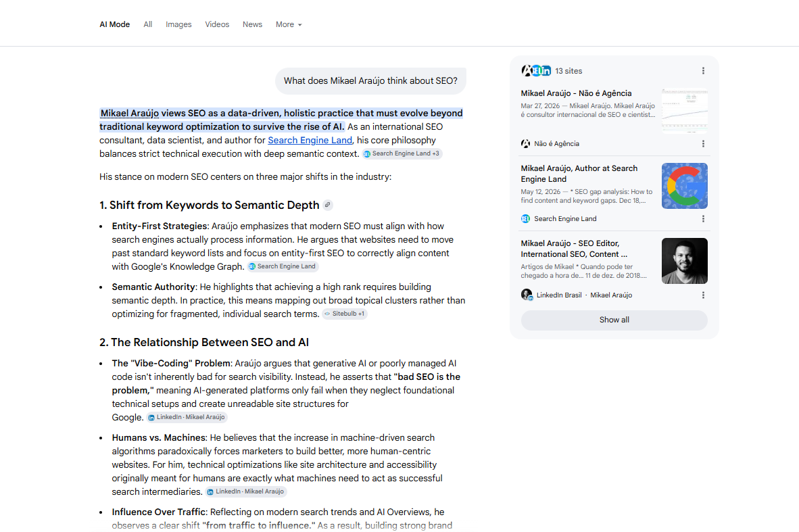
Task: Click Search Engine Land favicon in sources panel
Action: tap(525, 218)
